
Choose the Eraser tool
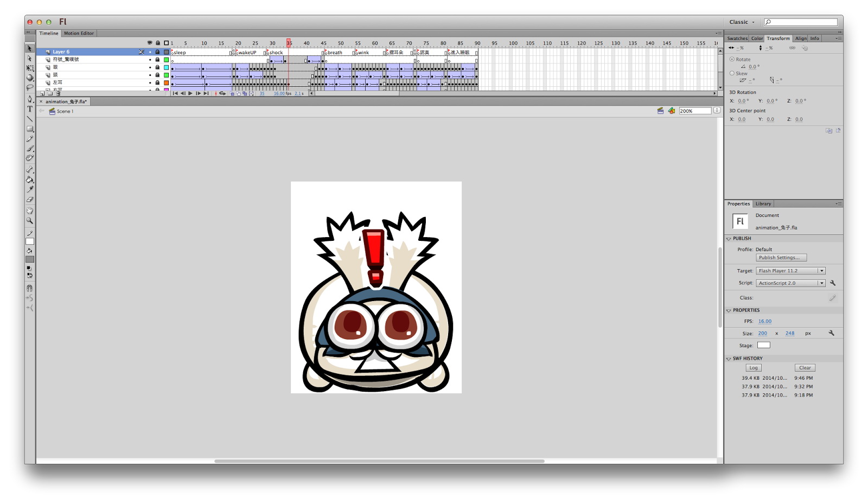tap(30, 200)
